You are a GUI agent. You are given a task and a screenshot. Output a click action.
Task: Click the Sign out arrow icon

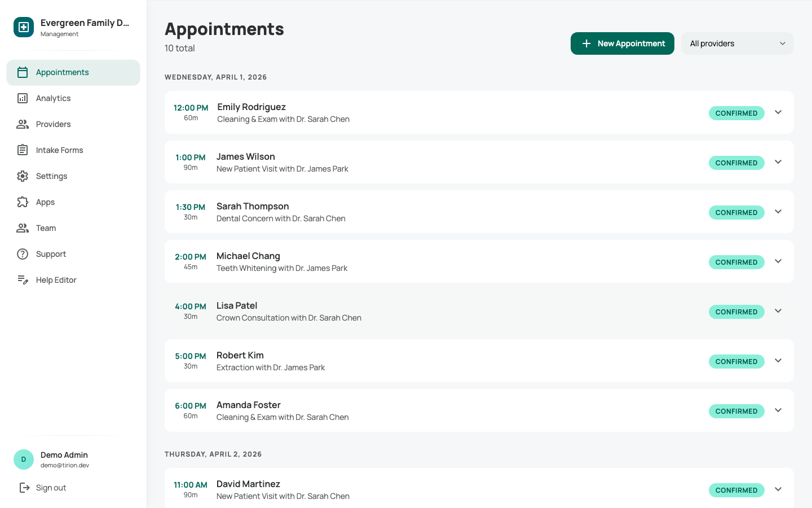tap(23, 487)
